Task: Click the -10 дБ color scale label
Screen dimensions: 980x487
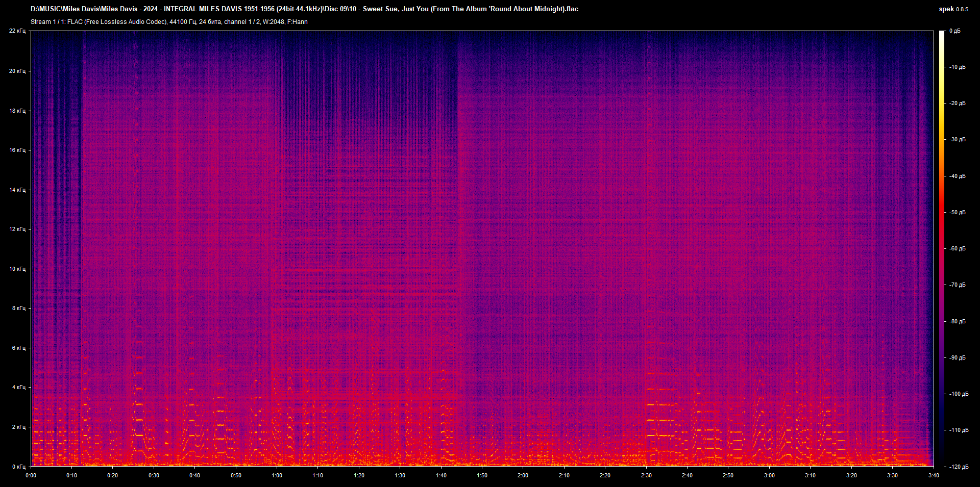Action: click(958, 67)
